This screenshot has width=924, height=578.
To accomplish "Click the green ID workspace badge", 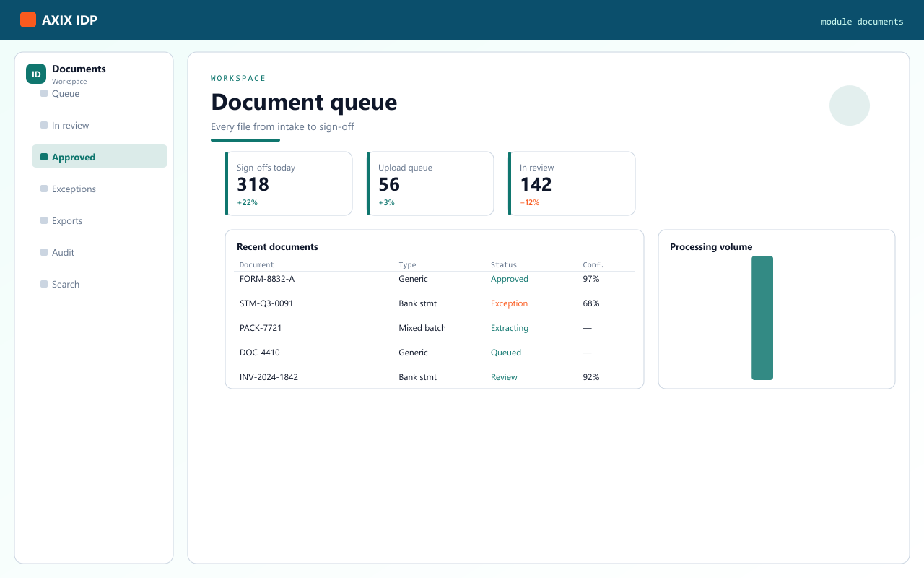I will point(36,74).
